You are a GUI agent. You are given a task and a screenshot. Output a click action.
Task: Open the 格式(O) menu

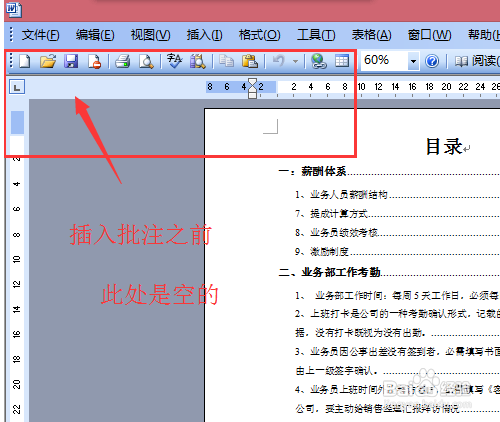(x=260, y=35)
